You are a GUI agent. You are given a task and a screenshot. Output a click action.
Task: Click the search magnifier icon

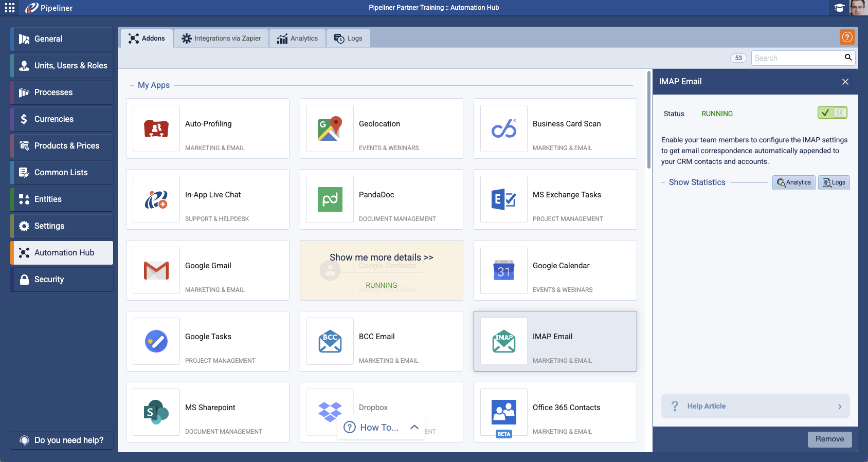(848, 58)
